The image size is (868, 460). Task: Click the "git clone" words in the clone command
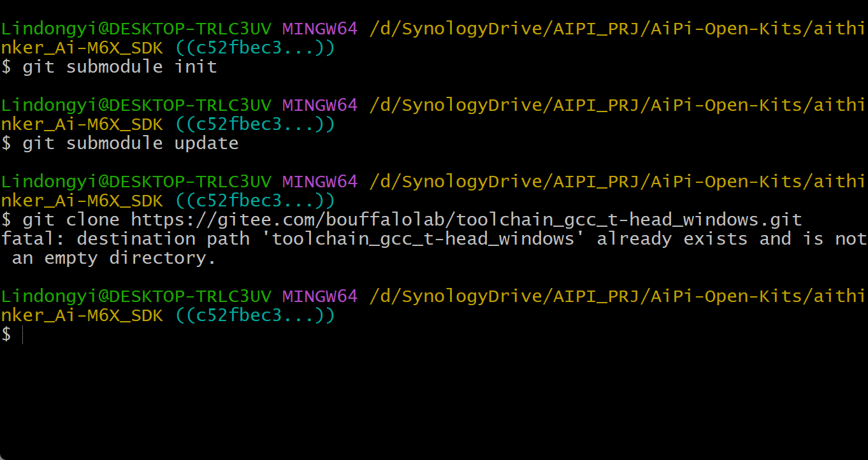tap(71, 220)
